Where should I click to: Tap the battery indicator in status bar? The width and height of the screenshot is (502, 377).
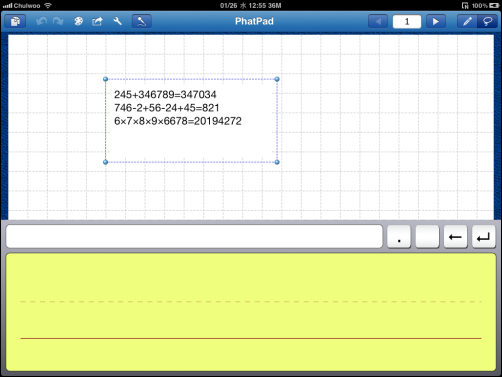(494, 6)
